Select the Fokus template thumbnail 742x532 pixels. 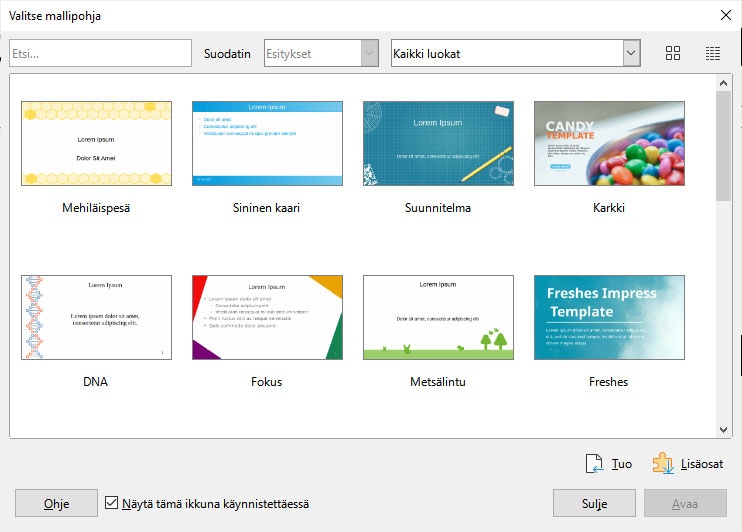click(267, 318)
